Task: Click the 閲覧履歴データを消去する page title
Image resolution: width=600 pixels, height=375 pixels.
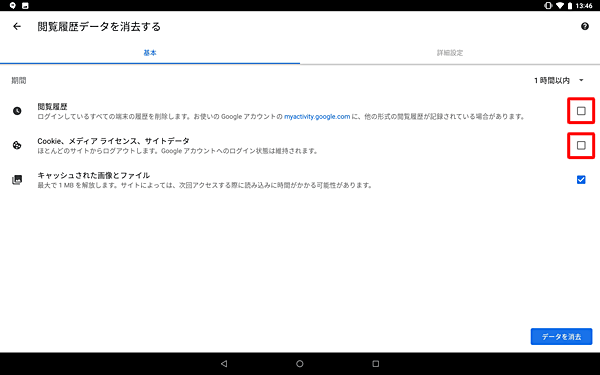Action: click(99, 26)
